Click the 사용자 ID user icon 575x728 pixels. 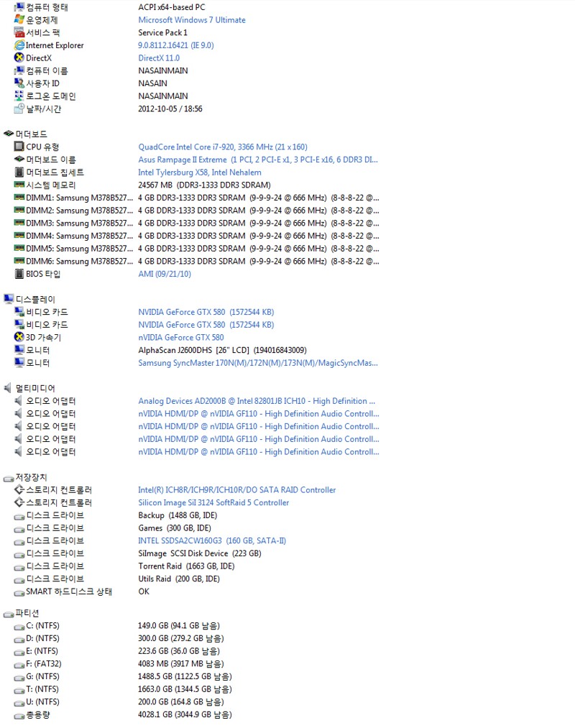click(x=19, y=83)
